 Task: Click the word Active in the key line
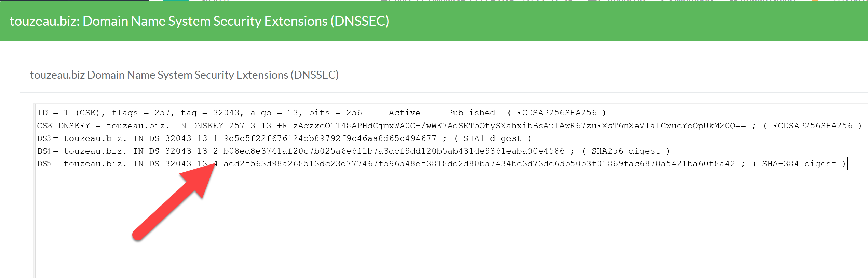tap(404, 113)
